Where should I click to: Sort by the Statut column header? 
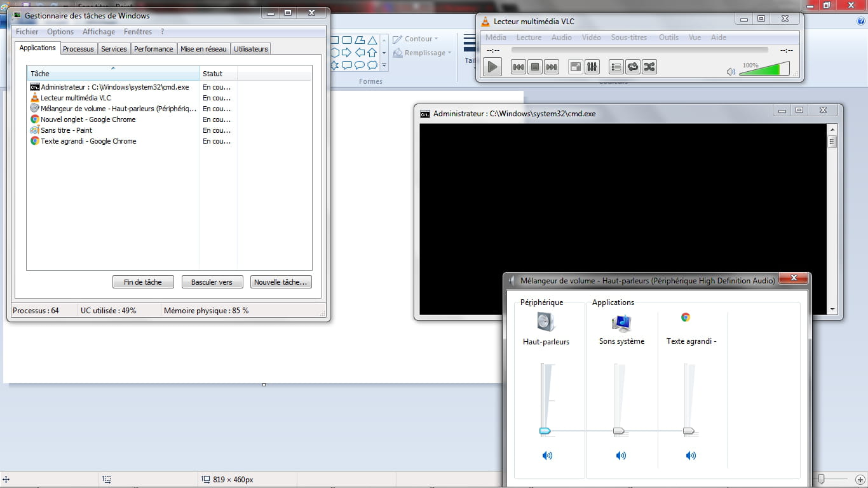(219, 74)
